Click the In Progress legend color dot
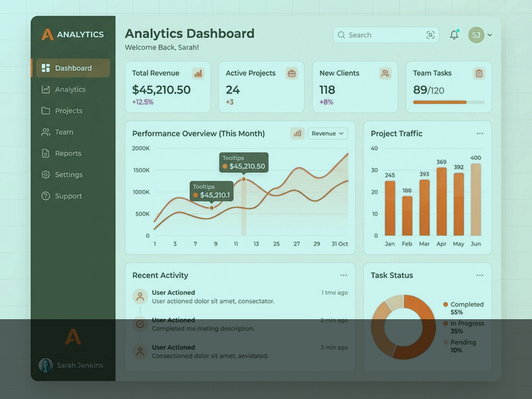Viewport: 532px width, 399px height. (446, 323)
